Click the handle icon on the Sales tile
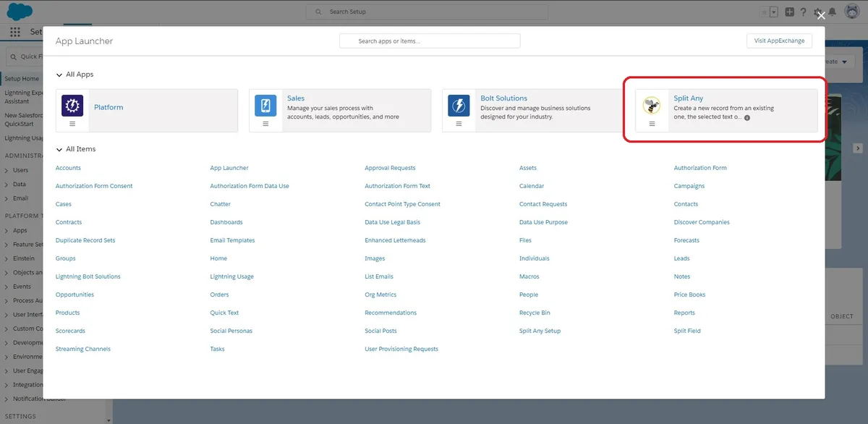Viewport: 868px width, 424px height. point(265,124)
